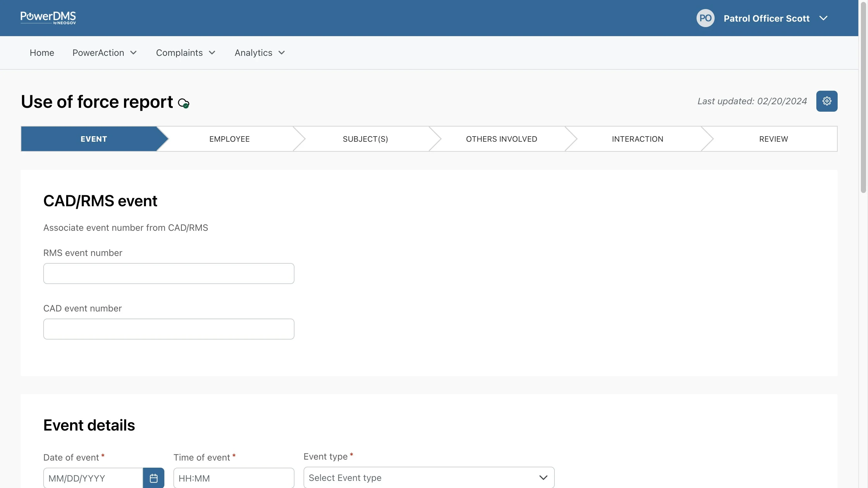Open the Complaints menu

tap(179, 53)
